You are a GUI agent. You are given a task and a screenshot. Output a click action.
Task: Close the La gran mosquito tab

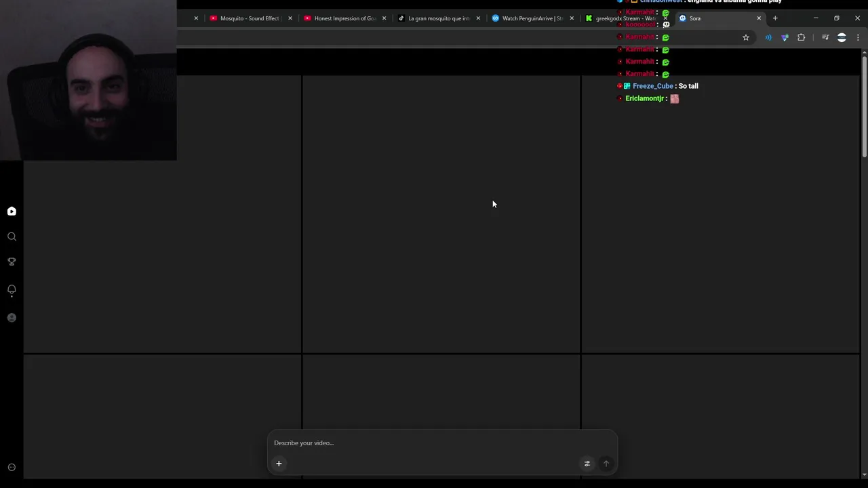(x=478, y=18)
